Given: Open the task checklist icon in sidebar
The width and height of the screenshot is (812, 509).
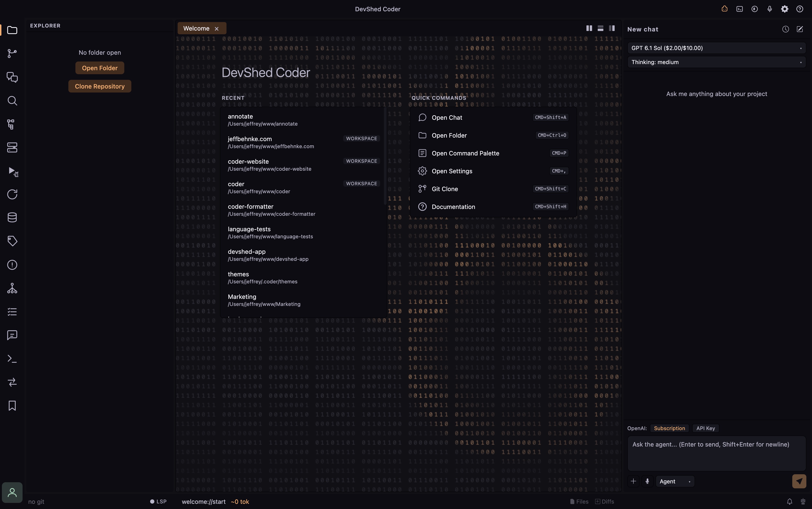Looking at the screenshot, I should pyautogui.click(x=12, y=312).
